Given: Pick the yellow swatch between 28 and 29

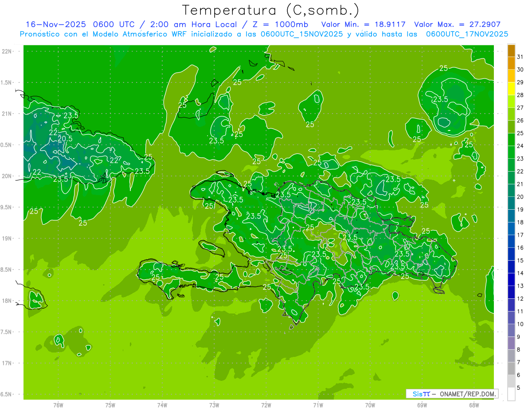Looking at the screenshot, I should pyautogui.click(x=511, y=89).
